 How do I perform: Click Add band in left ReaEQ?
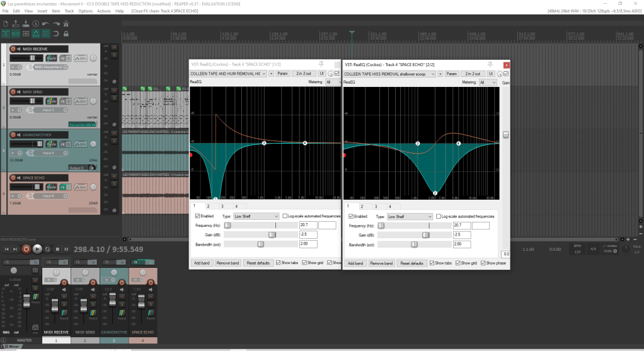pos(201,263)
